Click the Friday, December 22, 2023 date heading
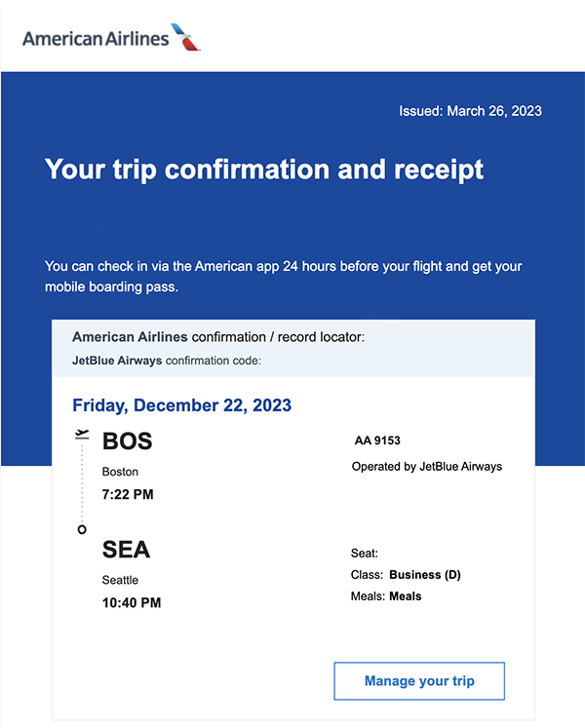585x728 pixels. 182,404
